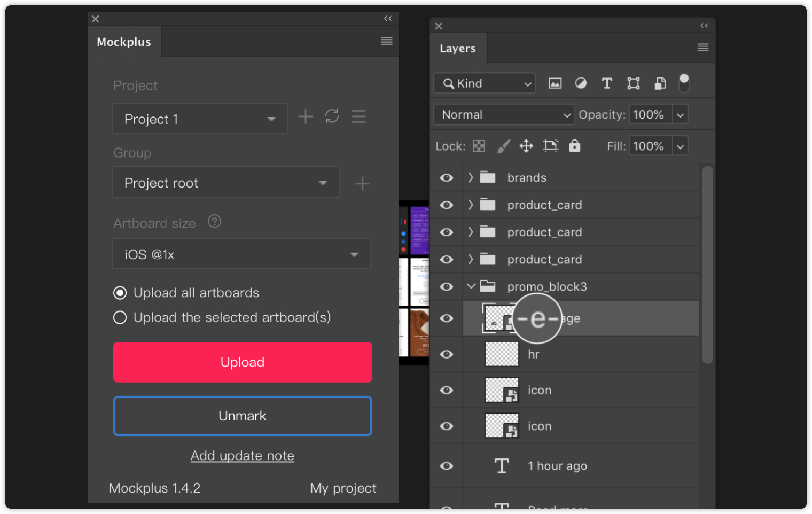The height and width of the screenshot is (514, 812).
Task: Click the Unmark button
Action: (243, 416)
